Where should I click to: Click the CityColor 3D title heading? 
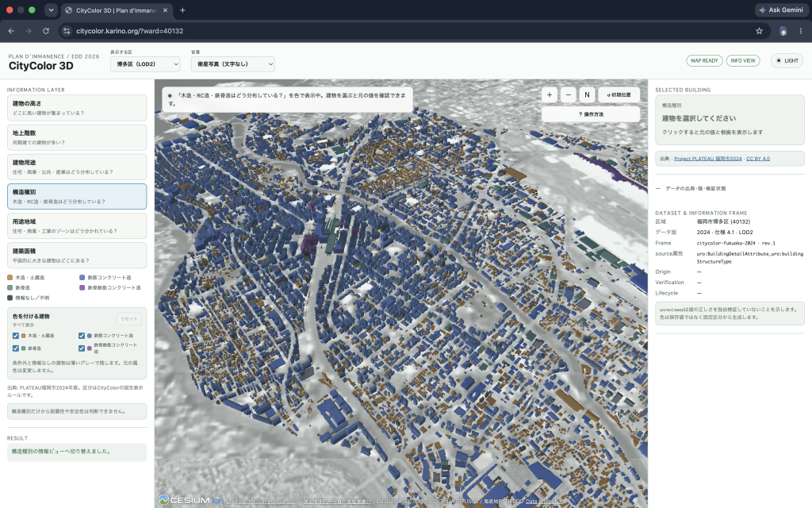point(41,66)
